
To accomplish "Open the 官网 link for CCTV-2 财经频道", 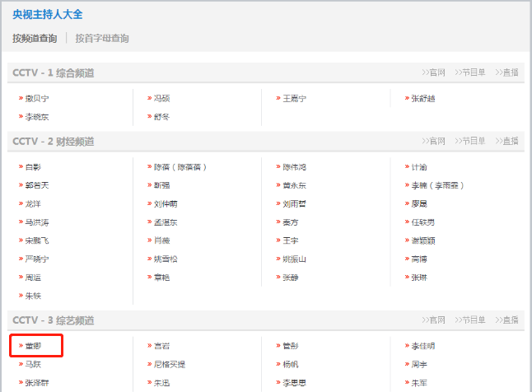I will pyautogui.click(x=434, y=141).
